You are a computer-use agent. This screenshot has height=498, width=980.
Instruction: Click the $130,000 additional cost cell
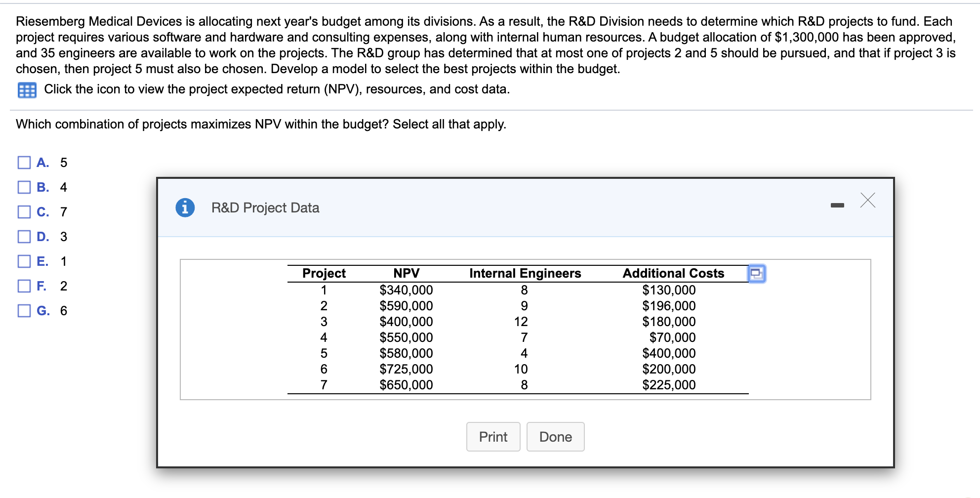[669, 290]
